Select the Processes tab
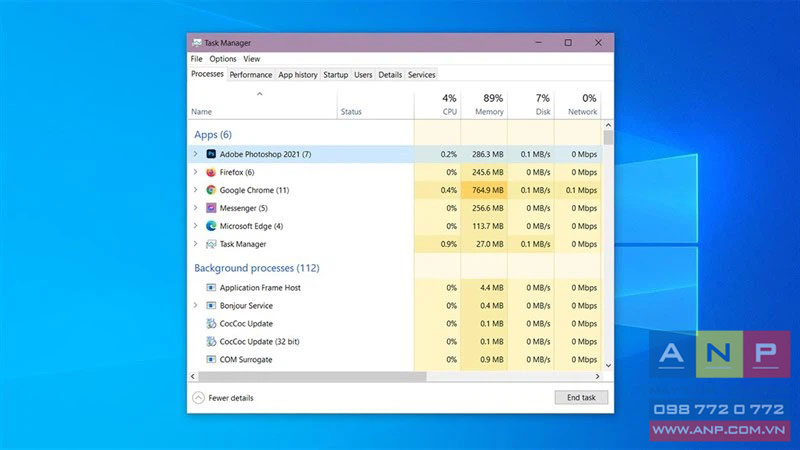 click(207, 74)
